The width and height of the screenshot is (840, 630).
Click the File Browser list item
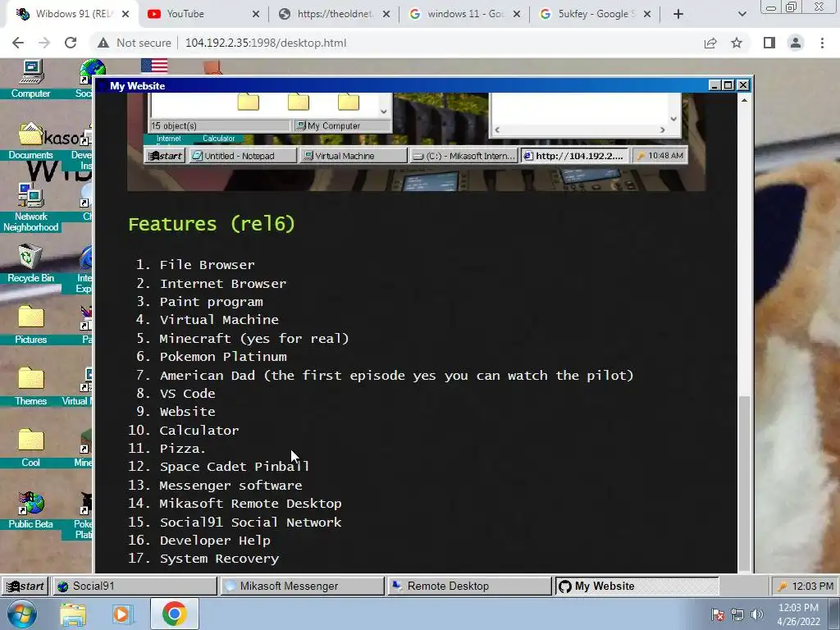point(207,265)
